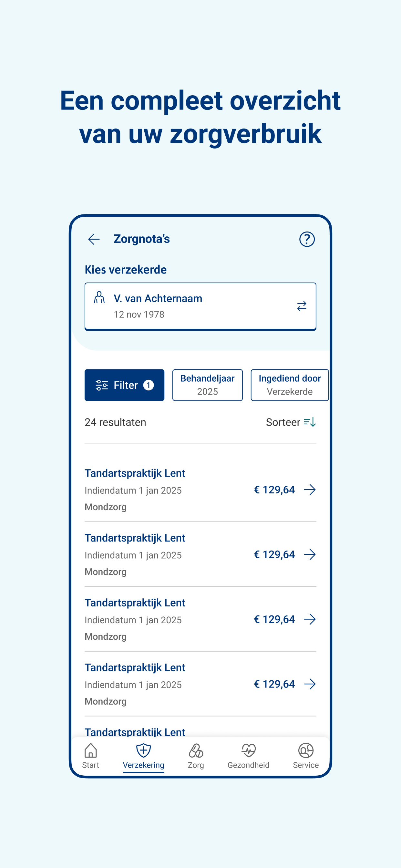This screenshot has height=868, width=401.
Task: Open first Tandartspraktijk Lent invoice arrow
Action: [310, 490]
